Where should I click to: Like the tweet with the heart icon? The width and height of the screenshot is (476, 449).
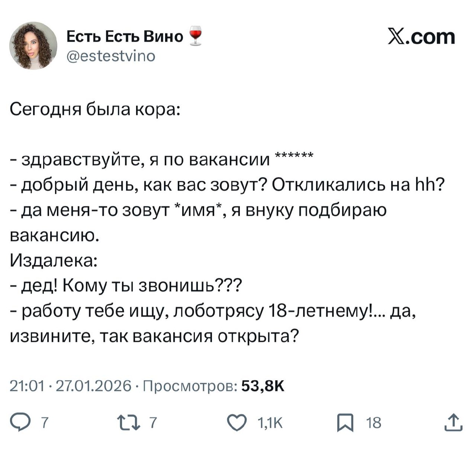(237, 423)
